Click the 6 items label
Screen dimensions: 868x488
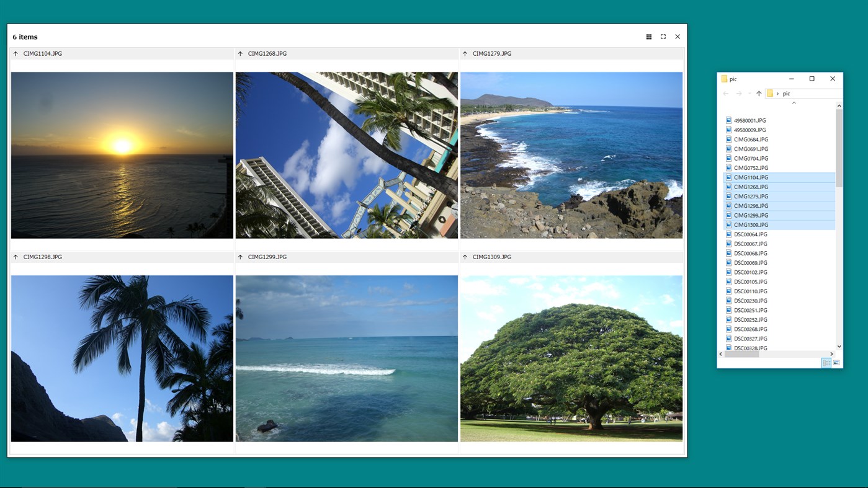pyautogui.click(x=25, y=37)
